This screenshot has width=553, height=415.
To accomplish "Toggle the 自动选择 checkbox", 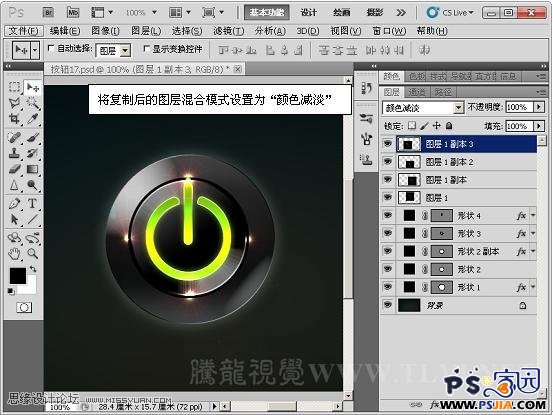I will coord(51,48).
